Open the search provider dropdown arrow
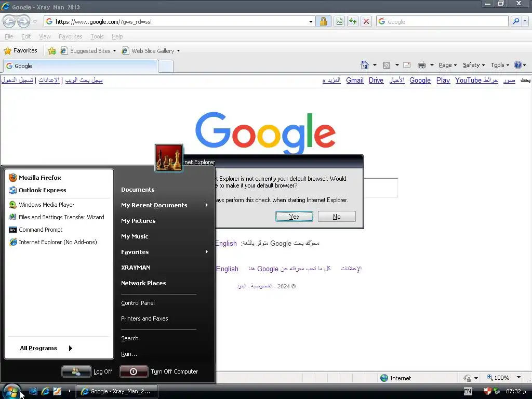Screen dimensions: 532x399 pyautogui.click(x=525, y=21)
